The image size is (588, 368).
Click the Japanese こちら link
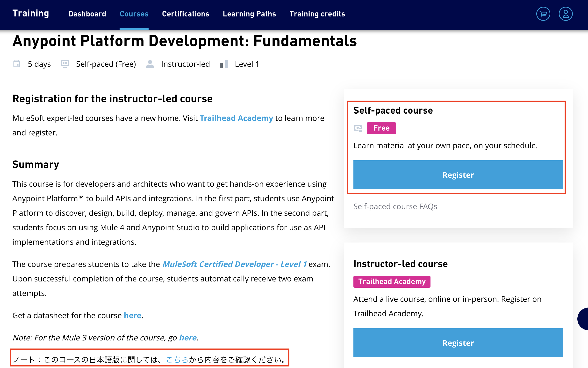pos(177,360)
